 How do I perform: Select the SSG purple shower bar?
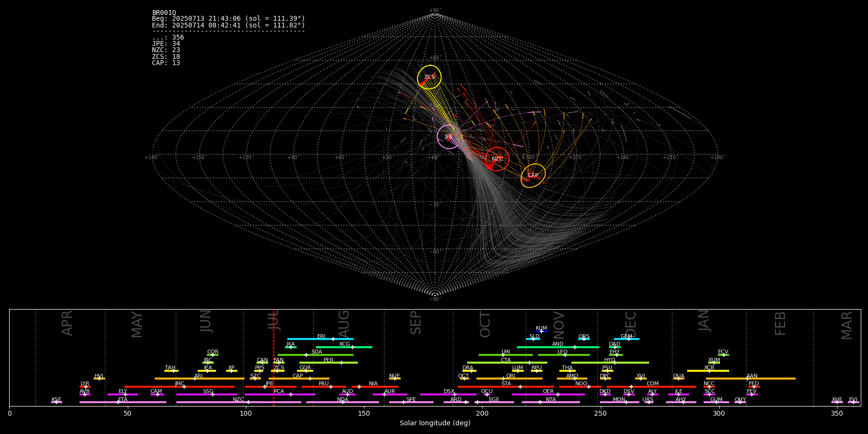(x=207, y=394)
